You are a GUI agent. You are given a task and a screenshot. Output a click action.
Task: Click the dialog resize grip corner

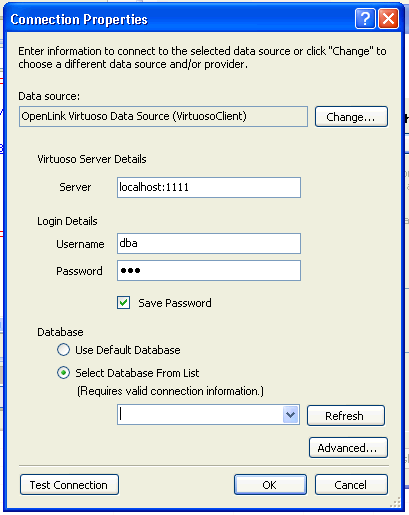(396, 502)
